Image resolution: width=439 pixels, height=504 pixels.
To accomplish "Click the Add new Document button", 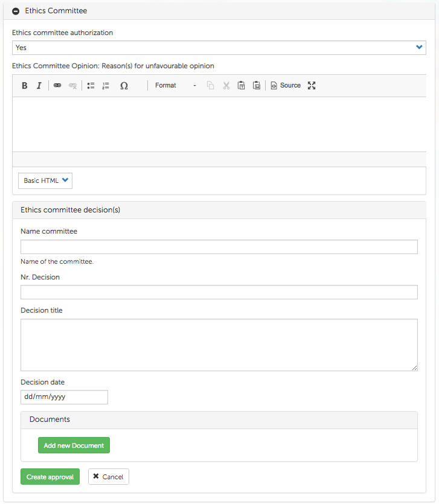I will 74,445.
